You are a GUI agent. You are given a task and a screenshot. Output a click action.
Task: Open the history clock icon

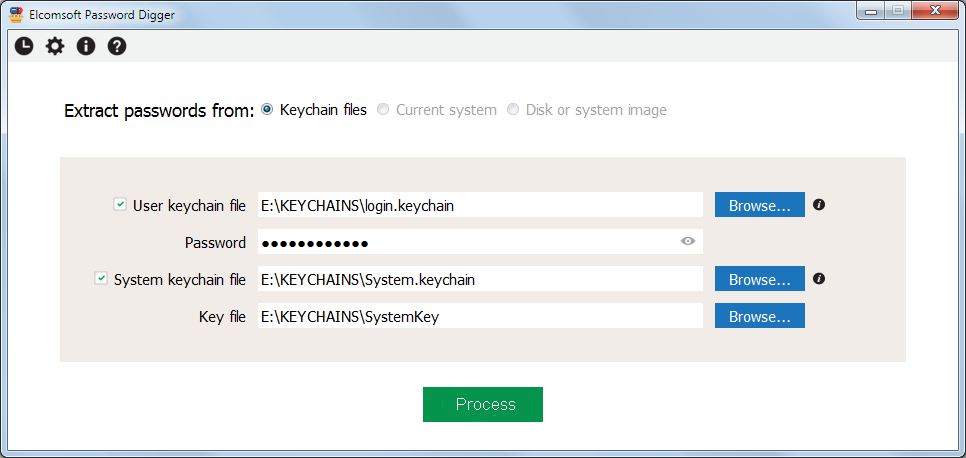coord(23,46)
